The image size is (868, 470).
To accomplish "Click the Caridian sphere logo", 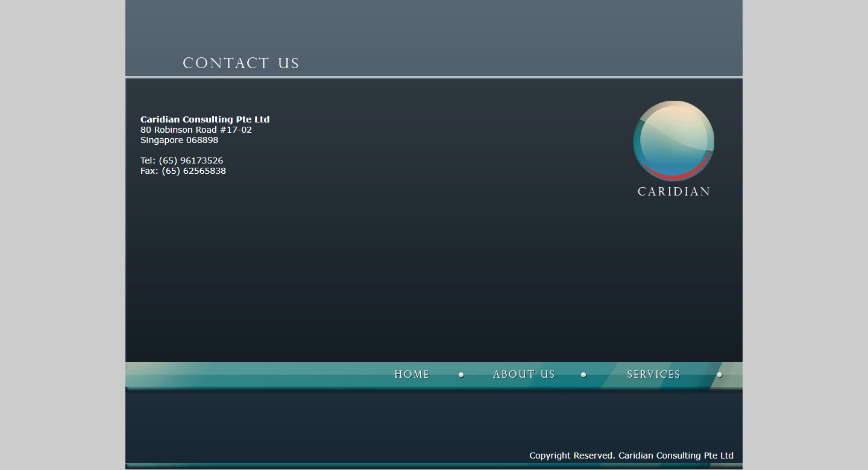I will click(x=673, y=141).
